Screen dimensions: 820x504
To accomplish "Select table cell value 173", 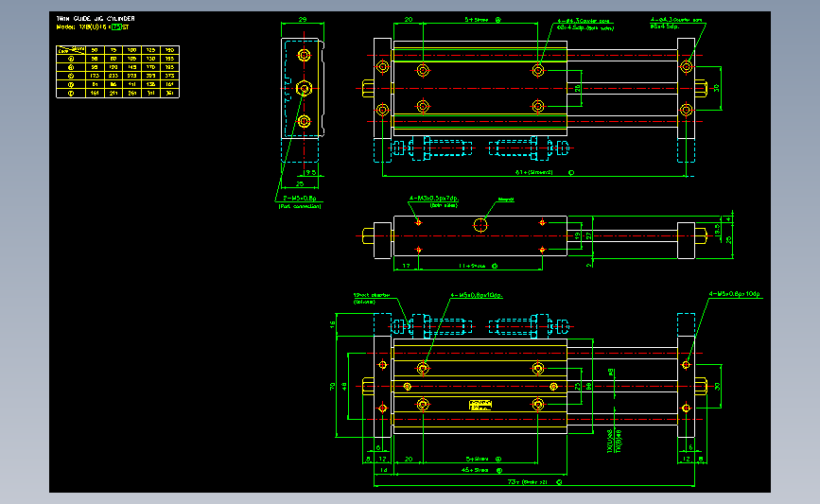I will click(x=95, y=76).
